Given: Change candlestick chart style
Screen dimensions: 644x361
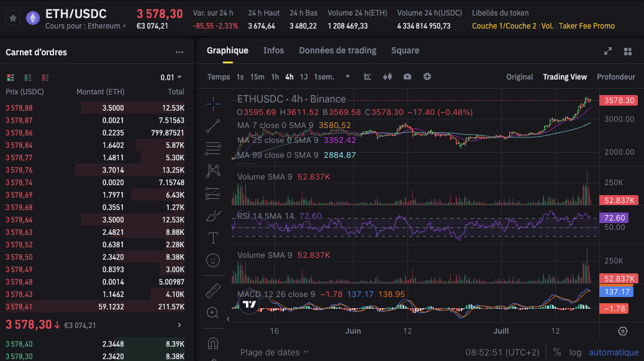Looking at the screenshot, I should click(x=388, y=77).
